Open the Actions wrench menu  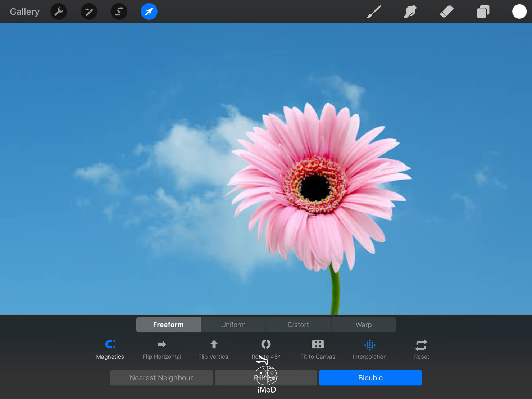pos(59,12)
